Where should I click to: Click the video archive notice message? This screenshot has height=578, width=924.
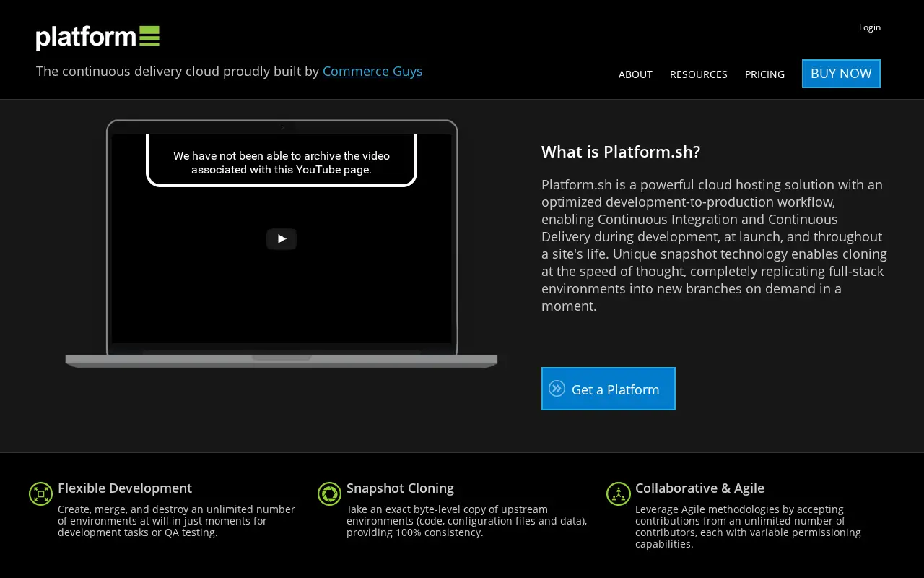pos(282,163)
